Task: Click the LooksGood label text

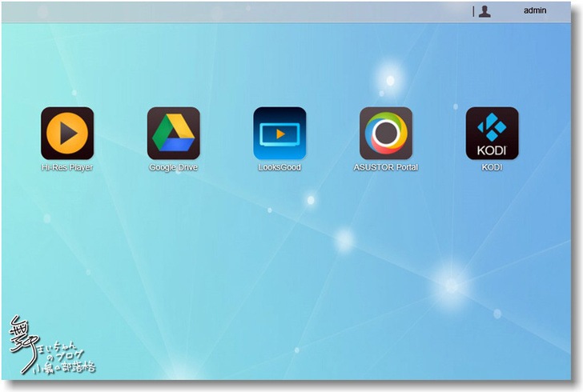Action: [x=279, y=167]
